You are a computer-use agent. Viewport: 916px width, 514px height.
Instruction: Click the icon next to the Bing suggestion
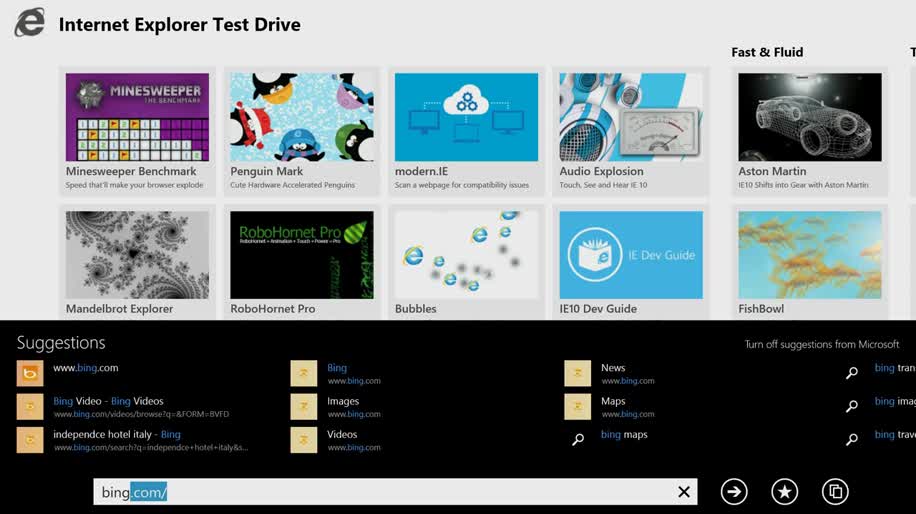tap(304, 373)
